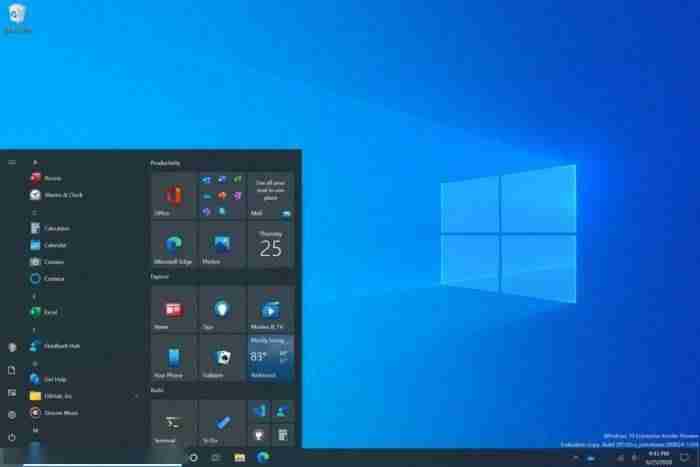The image size is (700, 467).
Task: Jump via letter C header in app list
Action: point(35,212)
